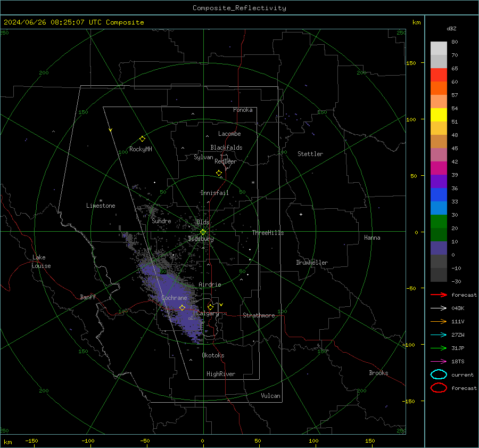
Task: Click the yellow V marker northwest of RockyMH
Action: tap(110, 130)
